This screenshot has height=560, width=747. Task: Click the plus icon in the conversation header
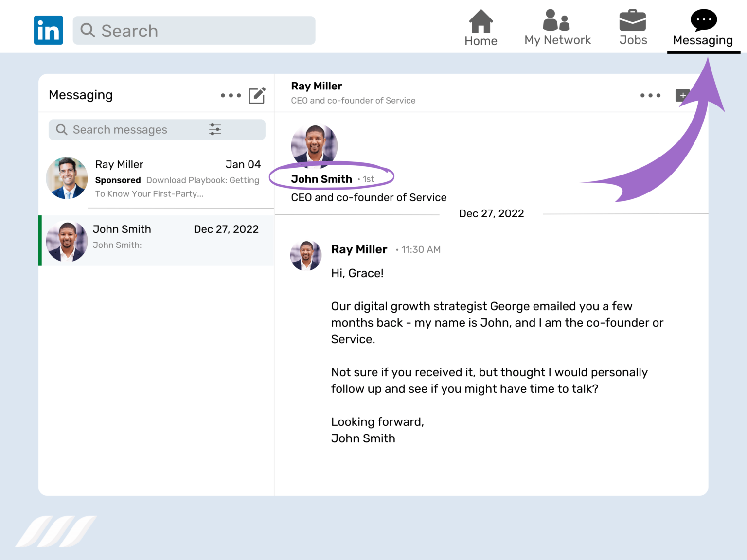[x=682, y=95]
